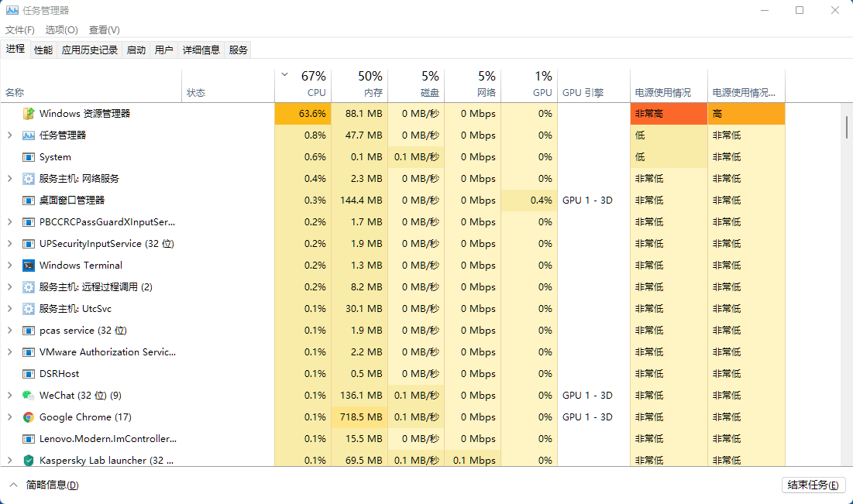Switch to the 性能 tab

click(x=43, y=50)
